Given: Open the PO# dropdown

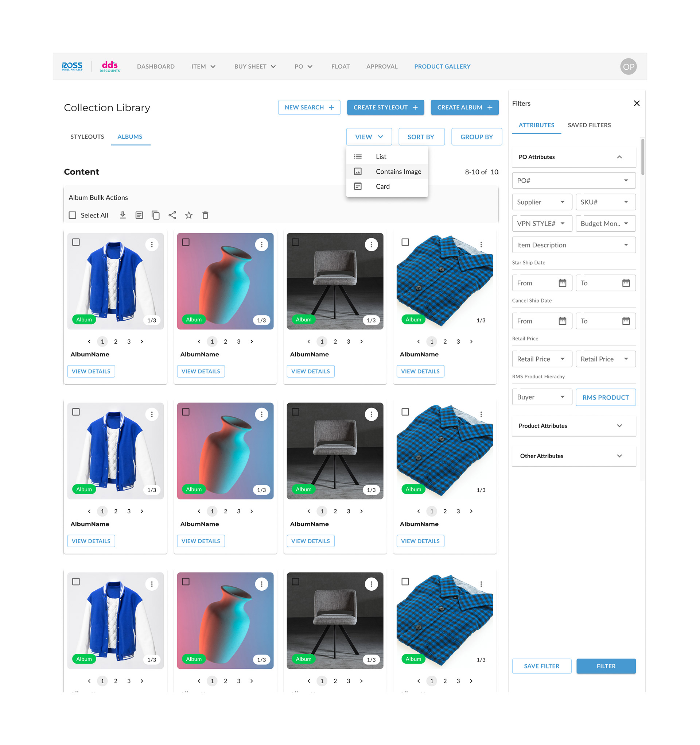Looking at the screenshot, I should (573, 181).
